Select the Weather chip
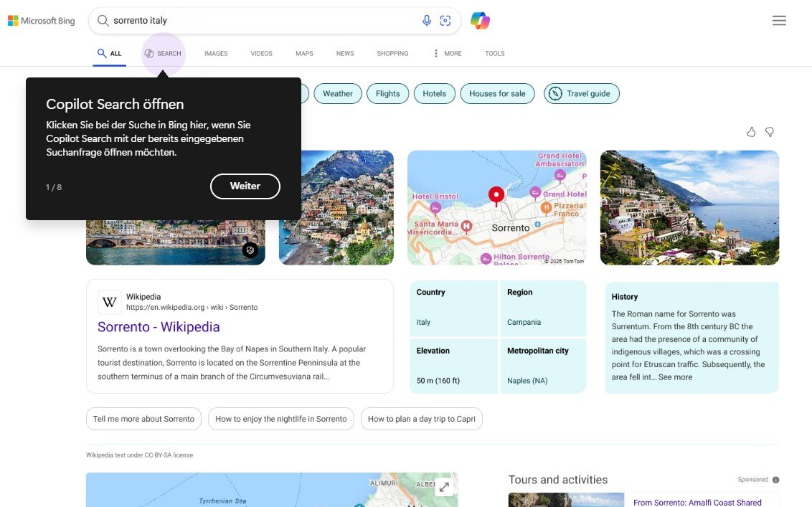Screen dimensions: 812x507 point(338,94)
